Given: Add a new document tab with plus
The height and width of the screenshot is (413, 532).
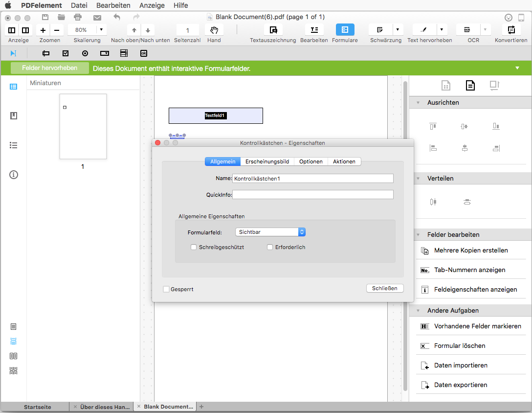Looking at the screenshot, I should 201,407.
